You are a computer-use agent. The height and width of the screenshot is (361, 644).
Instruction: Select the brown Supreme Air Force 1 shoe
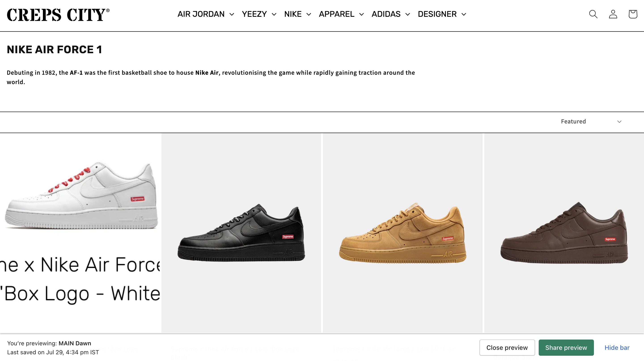pos(564,232)
